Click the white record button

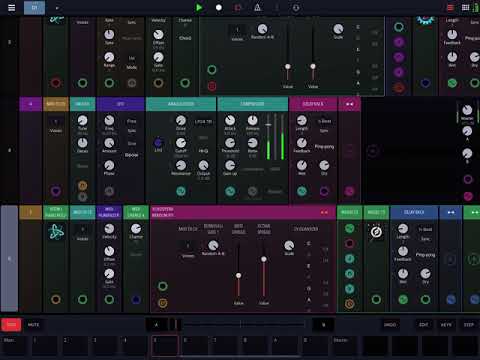(x=219, y=7)
